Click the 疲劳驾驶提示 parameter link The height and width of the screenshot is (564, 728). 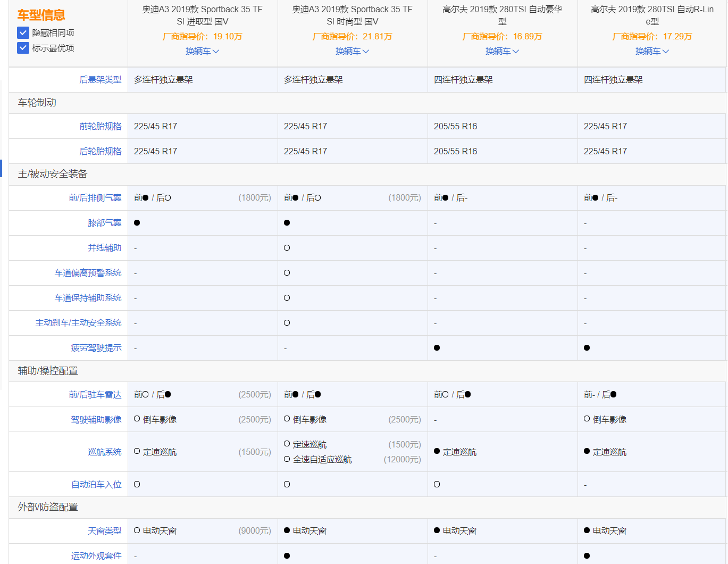[96, 348]
